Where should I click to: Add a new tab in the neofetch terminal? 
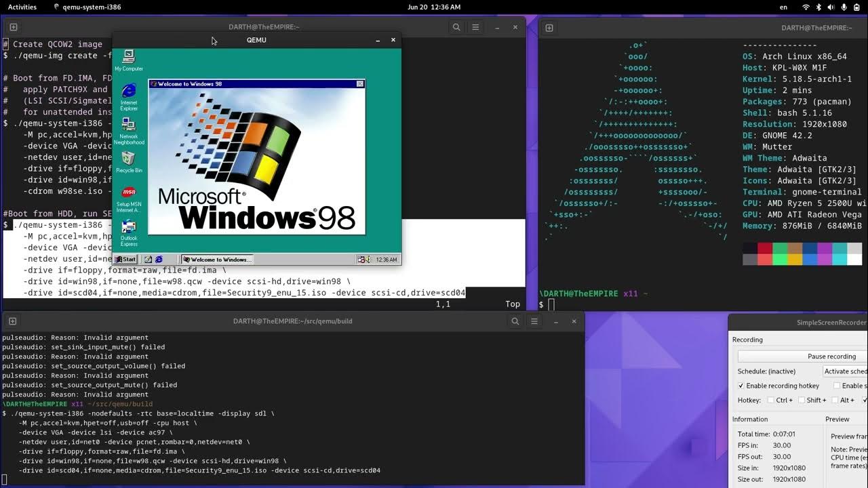pos(549,28)
